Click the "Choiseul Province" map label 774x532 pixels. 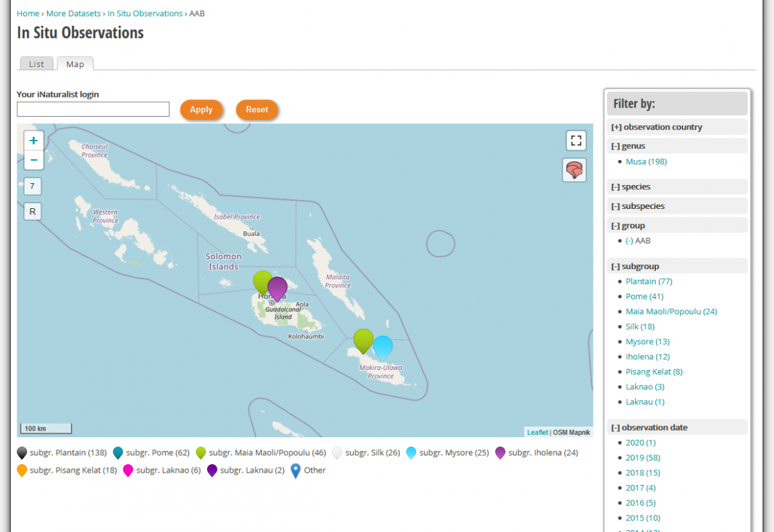[x=94, y=151]
